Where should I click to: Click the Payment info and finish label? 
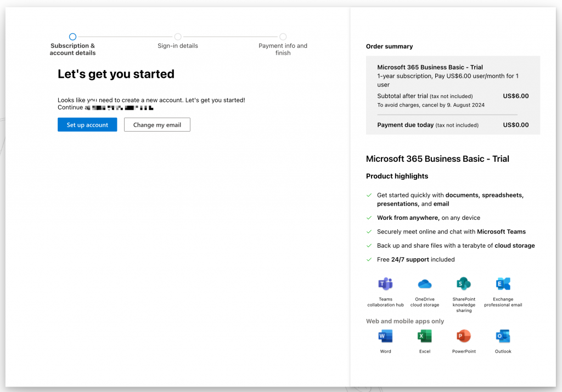(x=283, y=49)
